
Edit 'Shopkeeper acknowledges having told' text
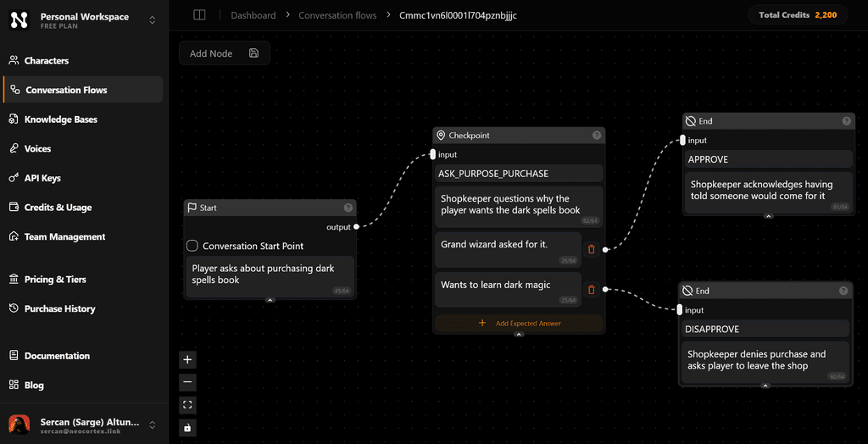(768, 192)
